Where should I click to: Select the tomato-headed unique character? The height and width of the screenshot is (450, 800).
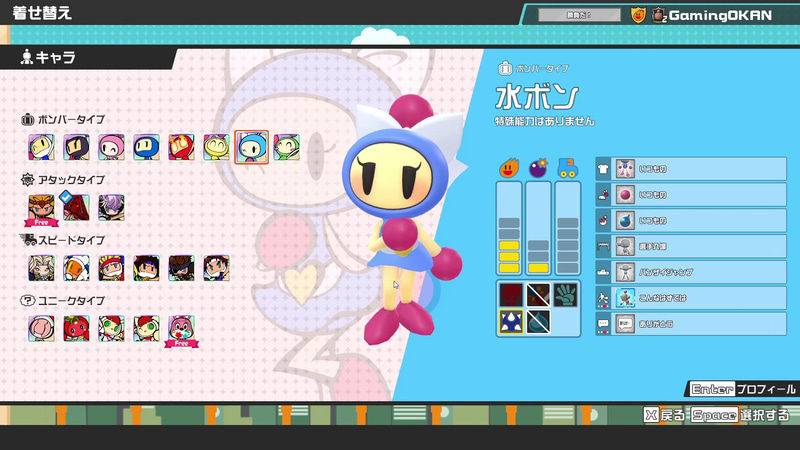(x=77, y=329)
